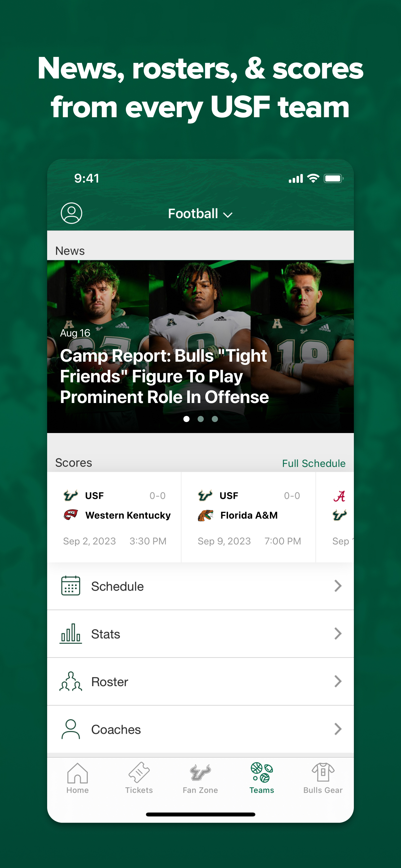401x868 pixels.
Task: Select the second news carousel dot
Action: (x=200, y=419)
